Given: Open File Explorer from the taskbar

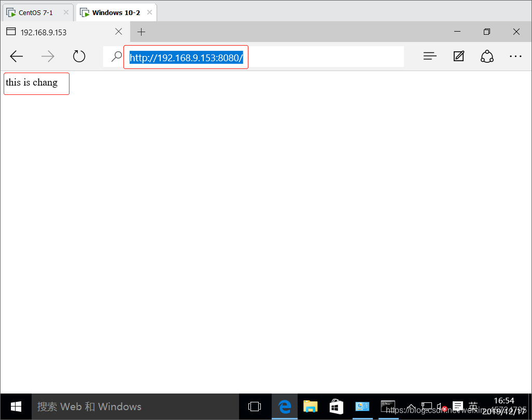Looking at the screenshot, I should [310, 407].
